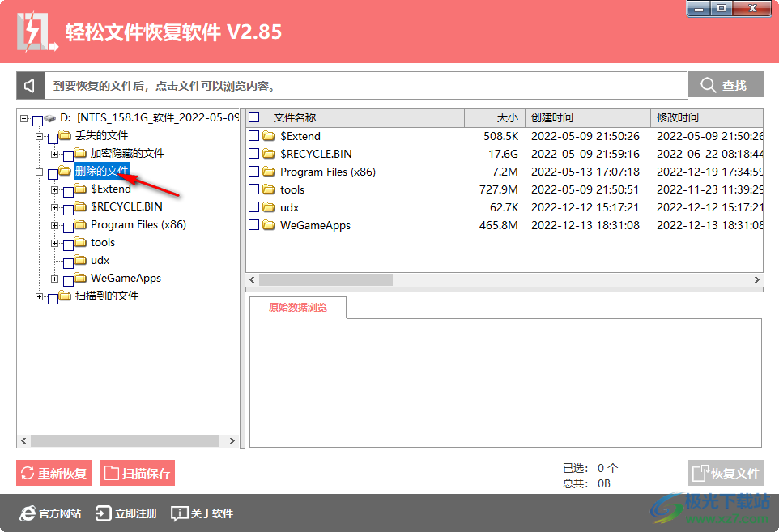Expand the $Extend node in the tree
779x532 pixels.
[54, 189]
